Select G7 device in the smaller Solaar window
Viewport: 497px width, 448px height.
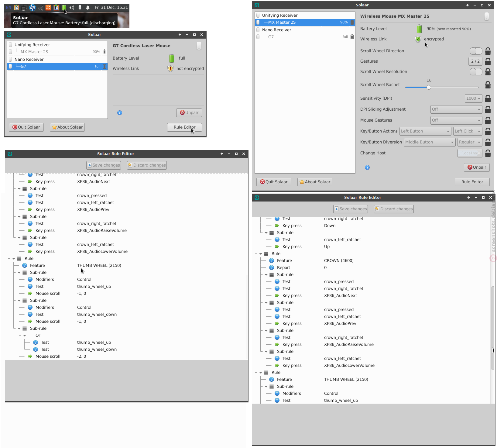(57, 66)
